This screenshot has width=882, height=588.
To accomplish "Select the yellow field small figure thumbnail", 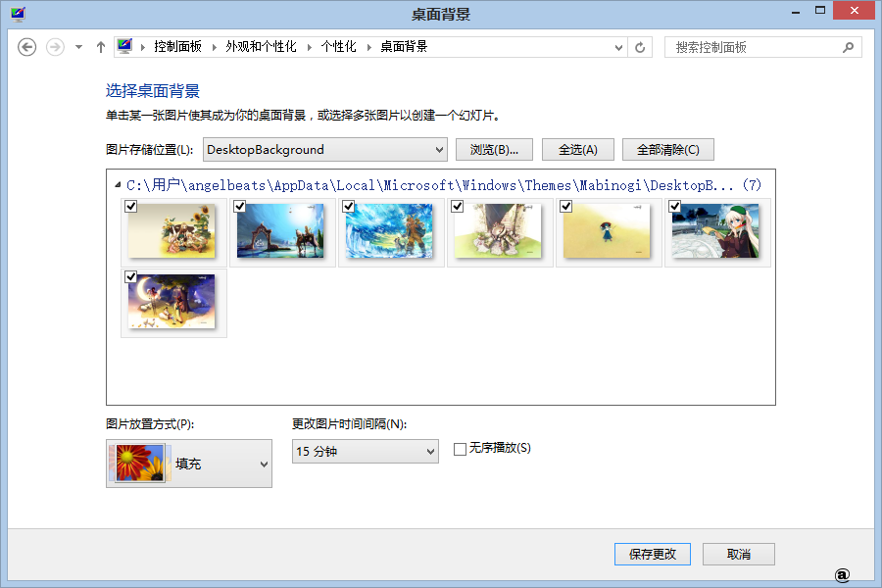I will (x=607, y=230).
